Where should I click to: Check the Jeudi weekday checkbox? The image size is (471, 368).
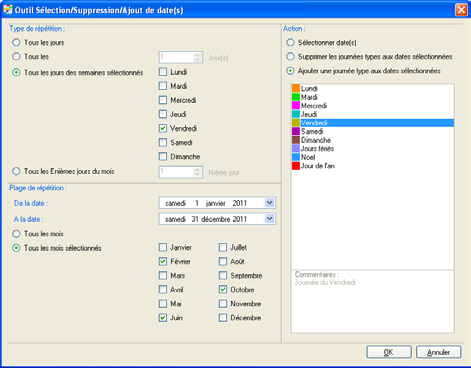coord(163,114)
